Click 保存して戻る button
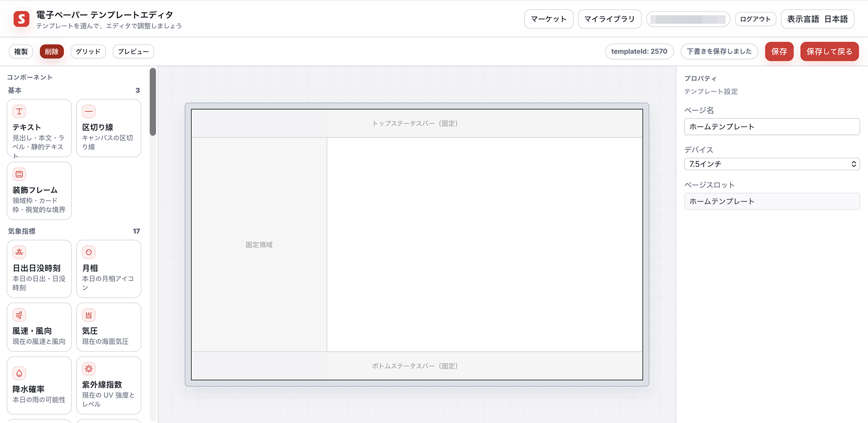 click(829, 52)
